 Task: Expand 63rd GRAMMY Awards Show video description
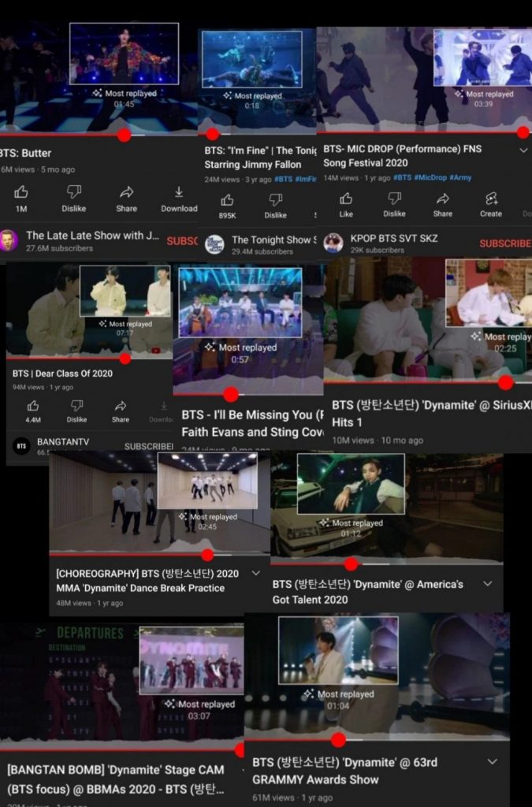[x=493, y=762]
